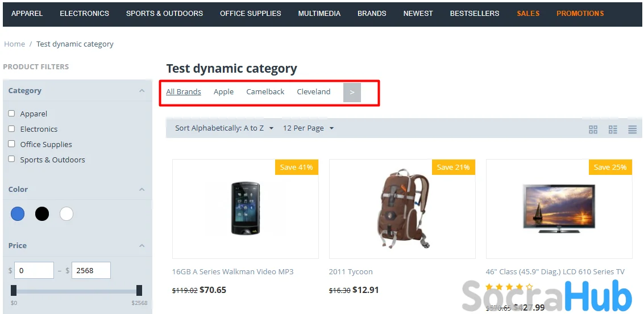The width and height of the screenshot is (644, 314).
Task: Open the 2011 Tycoon backpack image
Action: [x=402, y=208]
